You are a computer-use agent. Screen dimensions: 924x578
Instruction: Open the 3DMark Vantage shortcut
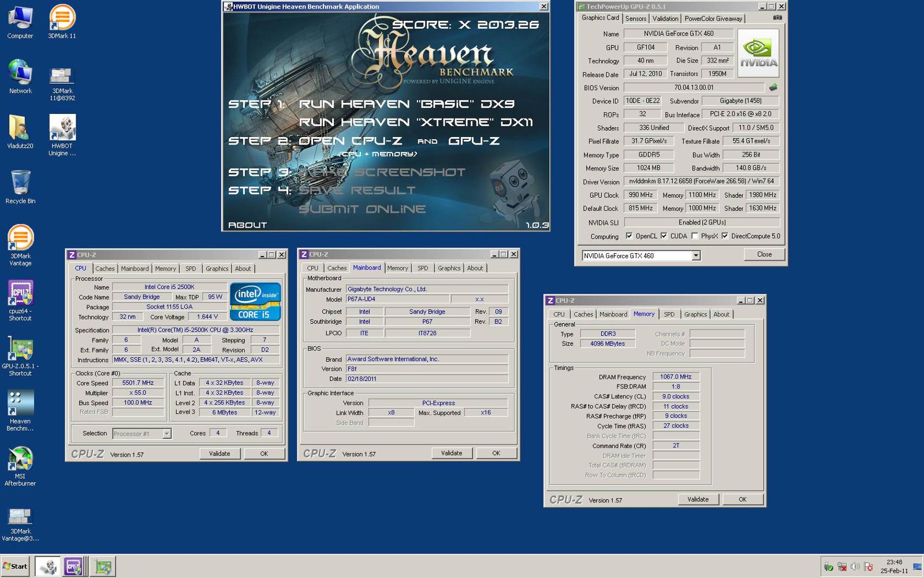pyautogui.click(x=20, y=245)
